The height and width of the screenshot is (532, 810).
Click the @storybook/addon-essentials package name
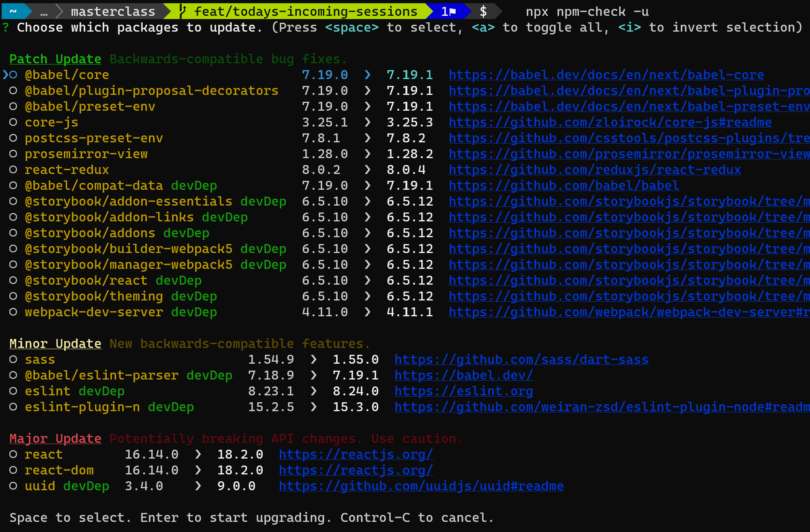pyautogui.click(x=129, y=202)
